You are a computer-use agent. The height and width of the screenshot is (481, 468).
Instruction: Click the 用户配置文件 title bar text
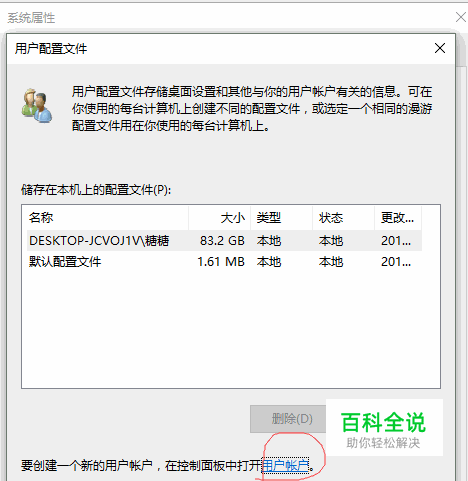(51, 49)
